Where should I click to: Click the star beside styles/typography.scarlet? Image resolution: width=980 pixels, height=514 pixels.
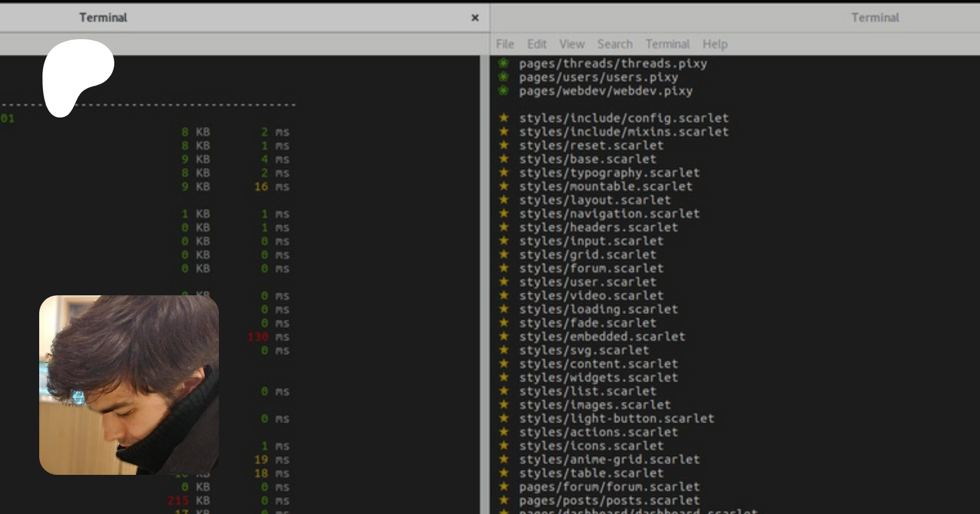(x=504, y=172)
